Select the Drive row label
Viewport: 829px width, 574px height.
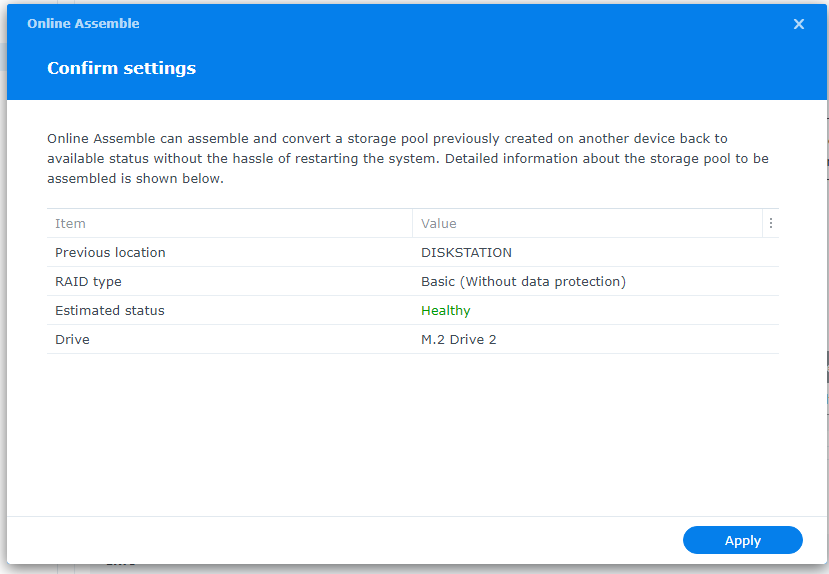point(72,340)
